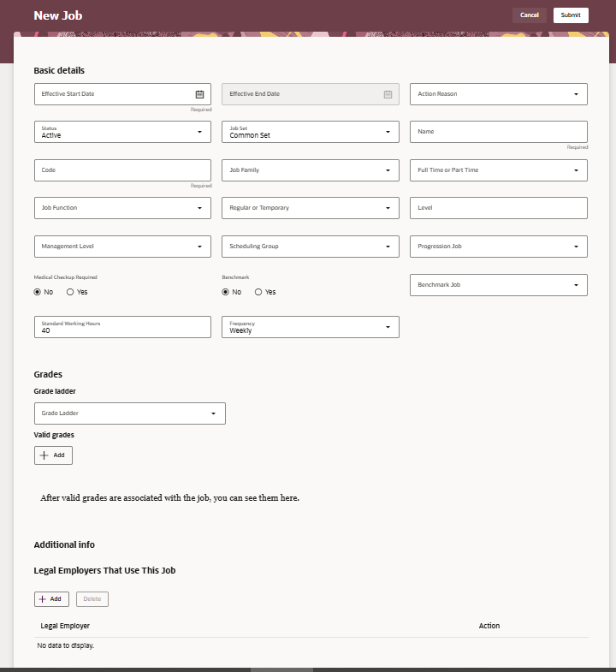616x672 pixels.
Task: Click into the Standard Working Hours field
Action: click(x=122, y=327)
